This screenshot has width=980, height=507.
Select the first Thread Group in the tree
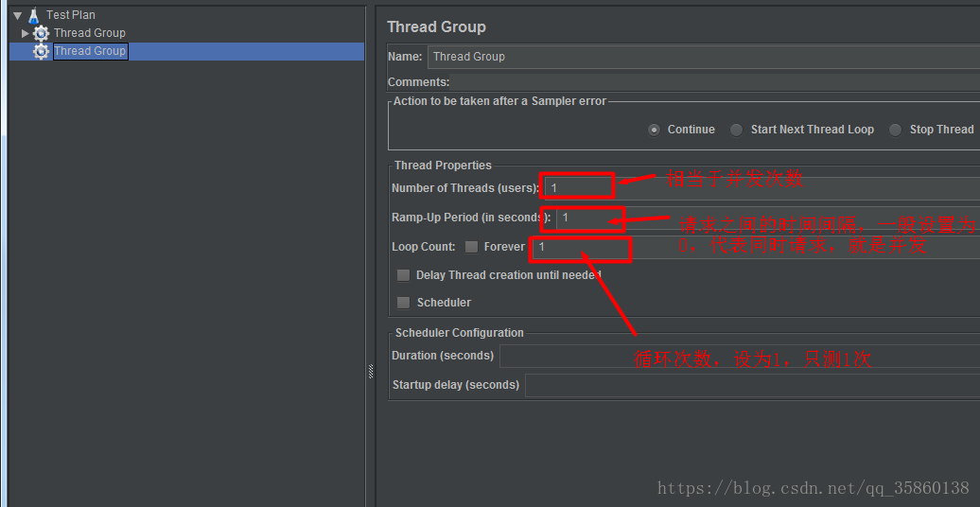(89, 33)
